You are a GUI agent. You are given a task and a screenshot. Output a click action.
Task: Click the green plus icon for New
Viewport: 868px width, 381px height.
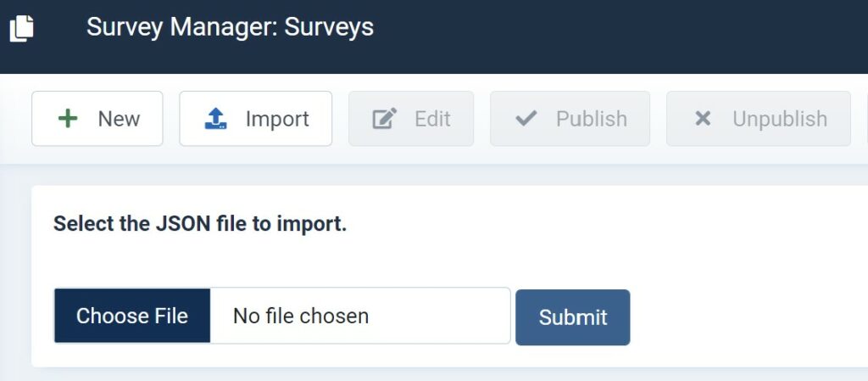click(68, 119)
